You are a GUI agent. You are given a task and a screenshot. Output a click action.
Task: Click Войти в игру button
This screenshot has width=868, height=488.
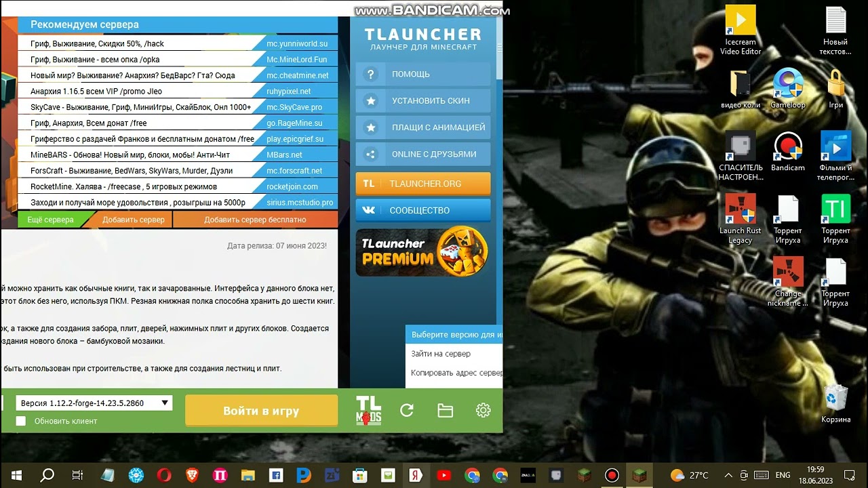(x=261, y=411)
